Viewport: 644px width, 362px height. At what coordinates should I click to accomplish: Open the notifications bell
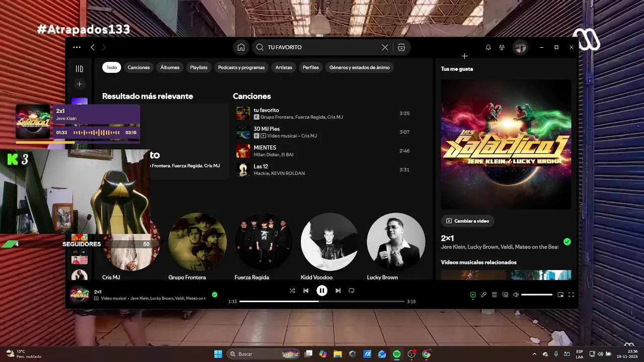tap(488, 47)
